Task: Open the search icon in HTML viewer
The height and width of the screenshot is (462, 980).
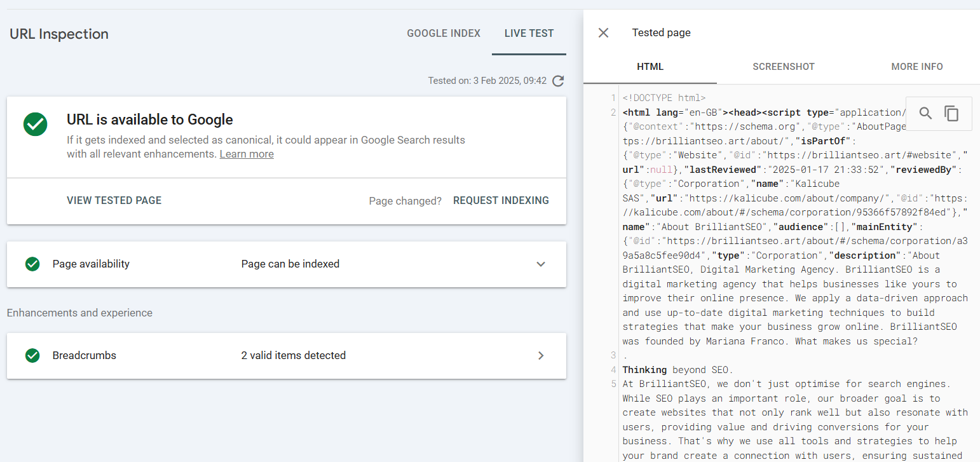Action: tap(925, 113)
